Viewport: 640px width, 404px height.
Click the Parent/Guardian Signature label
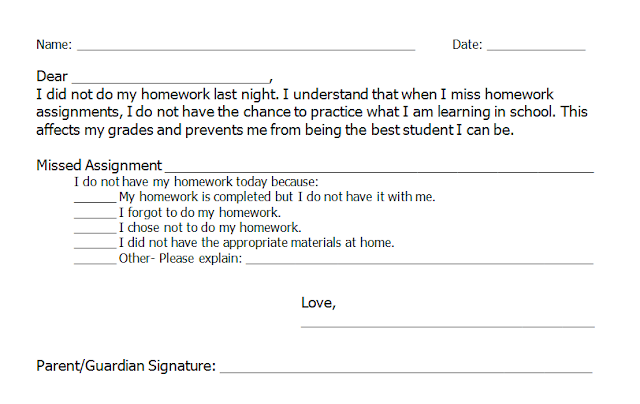click(x=126, y=366)
